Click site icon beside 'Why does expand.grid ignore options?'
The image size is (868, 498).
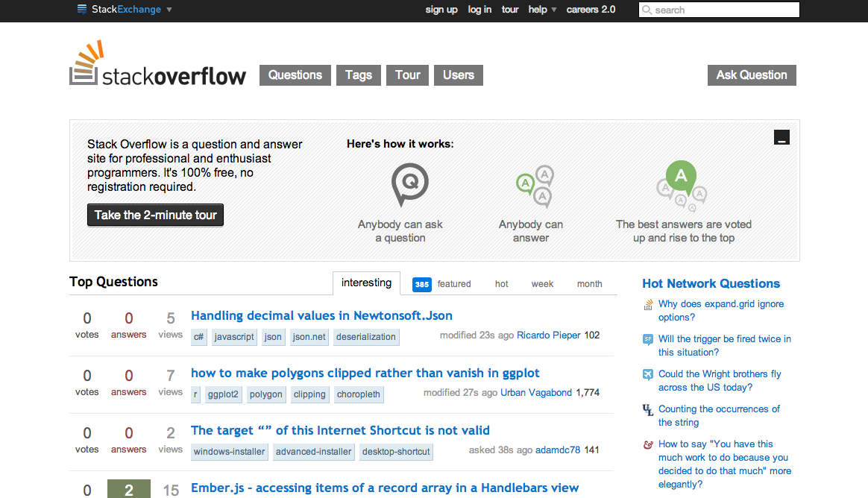tap(648, 305)
